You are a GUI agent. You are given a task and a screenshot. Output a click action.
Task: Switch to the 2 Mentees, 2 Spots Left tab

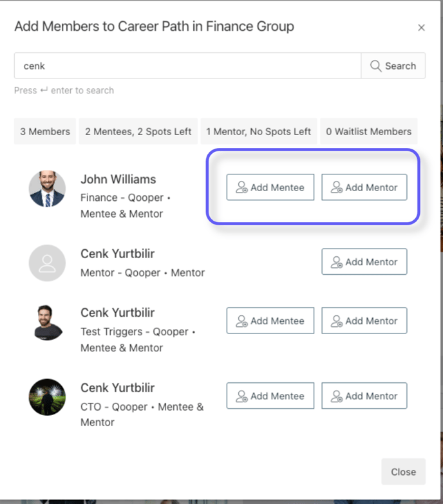pos(138,131)
